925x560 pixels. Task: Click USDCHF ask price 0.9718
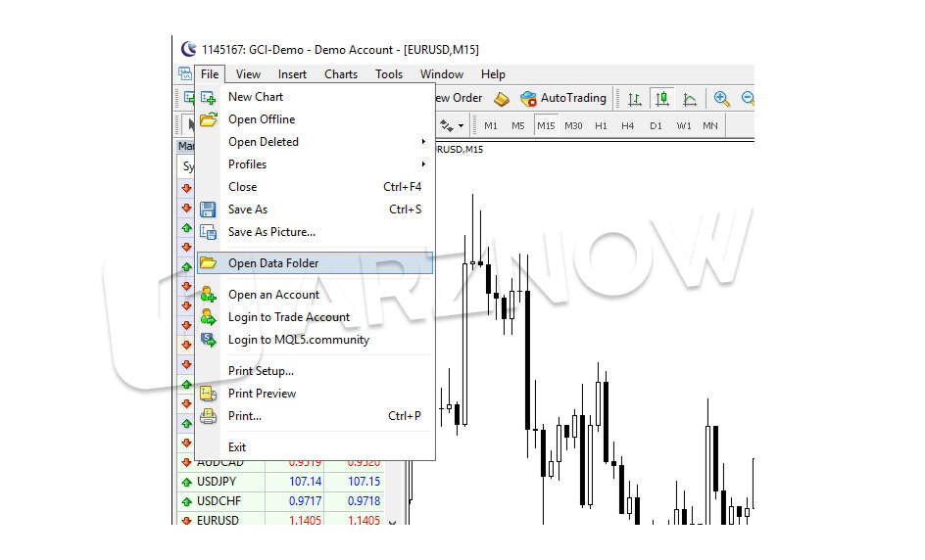pyautogui.click(x=364, y=501)
